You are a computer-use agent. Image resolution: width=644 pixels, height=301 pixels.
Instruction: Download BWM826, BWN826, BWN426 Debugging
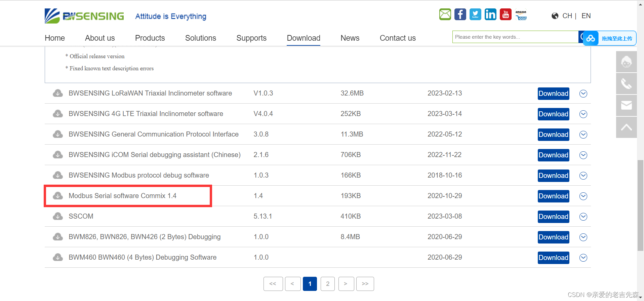[553, 237]
